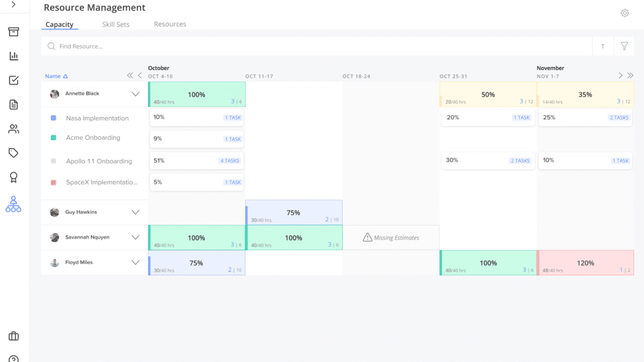Open the Resources tab
The width and height of the screenshot is (644, 362).
[170, 24]
